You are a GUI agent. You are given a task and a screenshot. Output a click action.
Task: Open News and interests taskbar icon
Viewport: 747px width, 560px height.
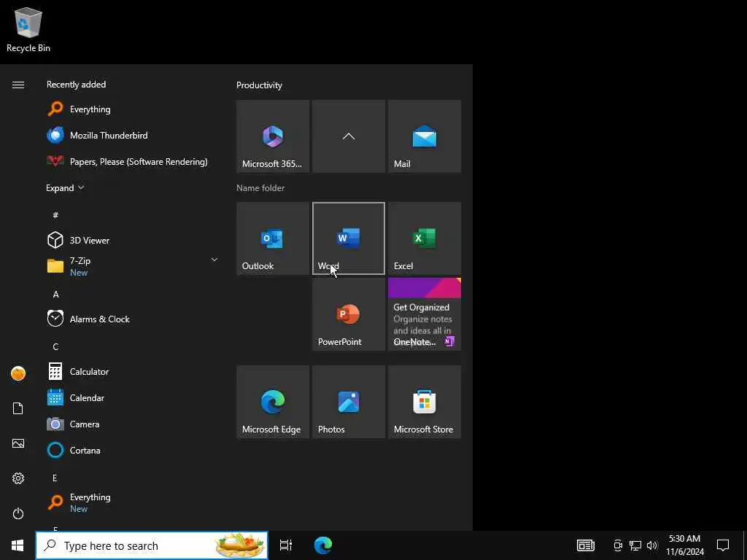coord(586,545)
